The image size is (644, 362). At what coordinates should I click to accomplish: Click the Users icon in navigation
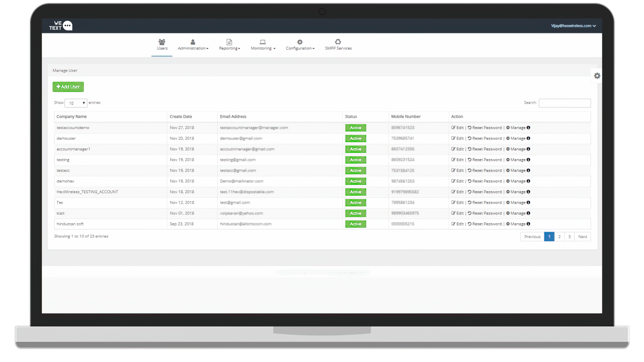[x=162, y=42]
